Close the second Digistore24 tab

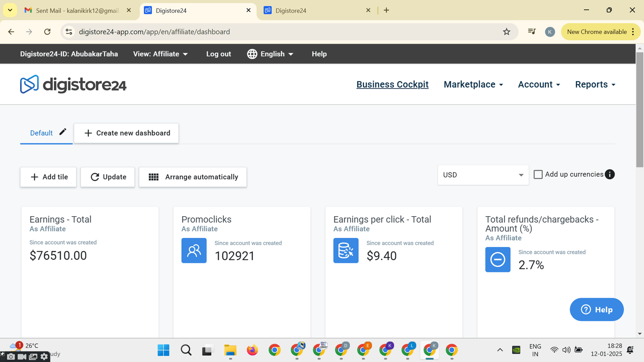point(368,10)
